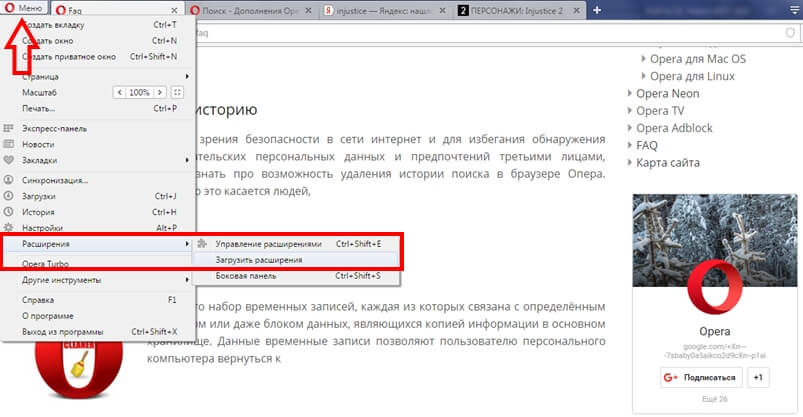Click the Загрузки download icon

point(9,196)
